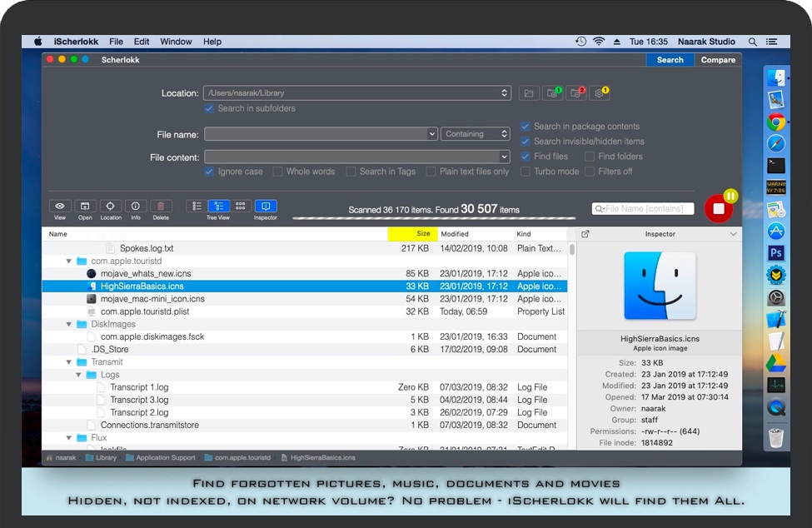This screenshot has width=812, height=528.
Task: Collapse the com.apple.touristd folder
Action: pos(69,262)
